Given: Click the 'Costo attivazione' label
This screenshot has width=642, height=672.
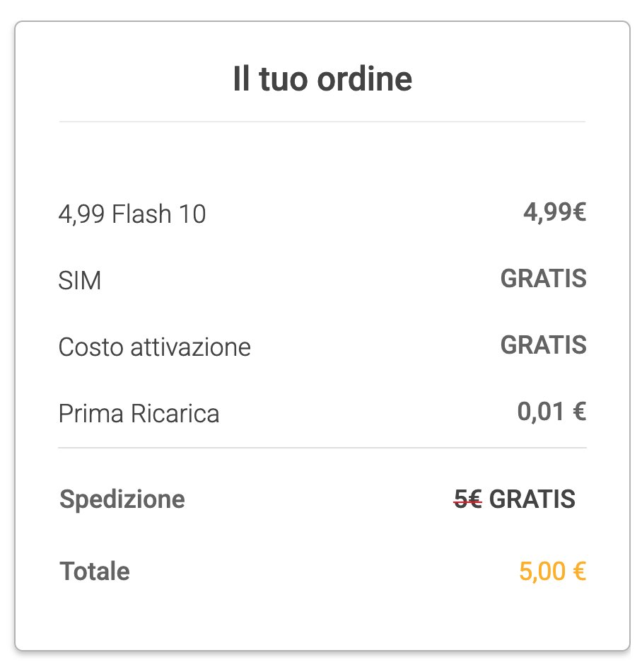Looking at the screenshot, I should (x=154, y=347).
